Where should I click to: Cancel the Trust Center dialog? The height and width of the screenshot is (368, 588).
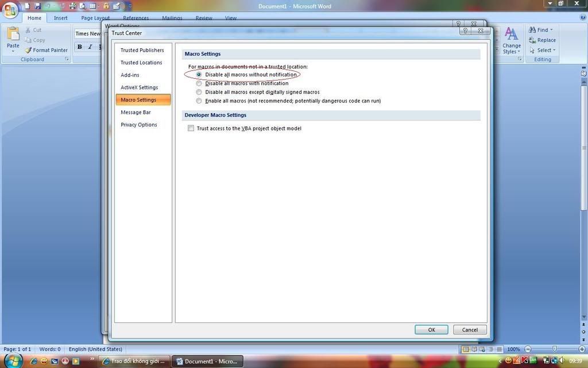tap(470, 329)
